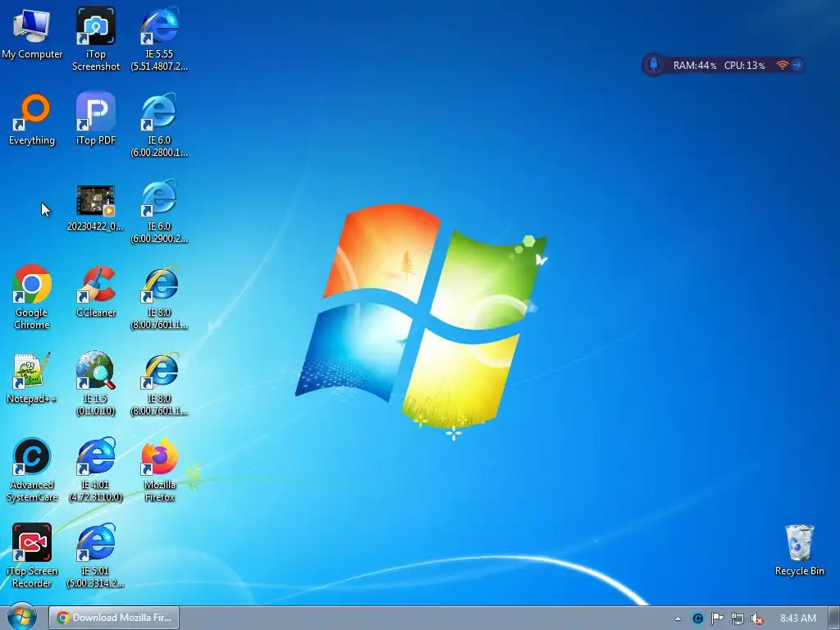Select the upper IE 8.0 (8.00.7601.1...) shortcut

pos(159,297)
